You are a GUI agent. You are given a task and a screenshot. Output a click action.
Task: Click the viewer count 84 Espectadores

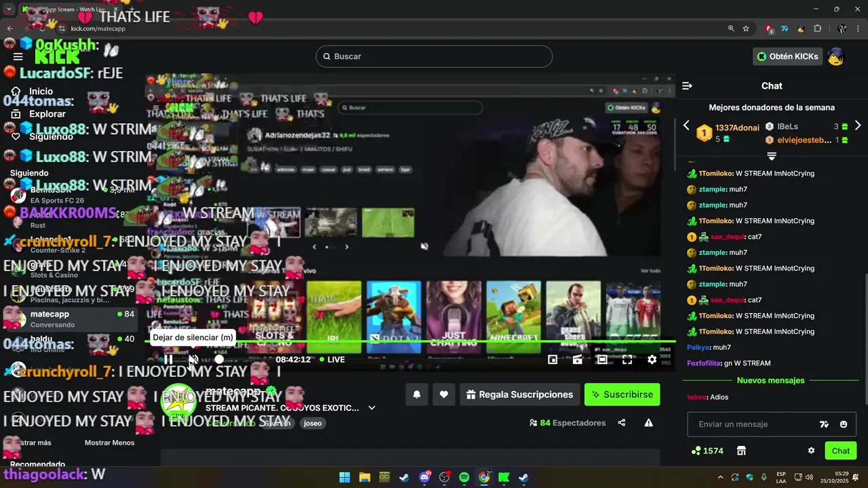568,423
